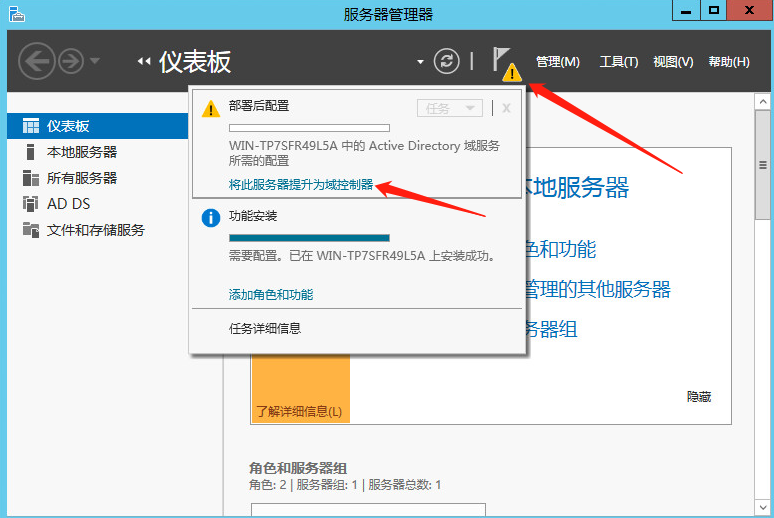Viewport: 774px width, 518px height.
Task: Open the notifications flag with warning
Action: pos(505,63)
